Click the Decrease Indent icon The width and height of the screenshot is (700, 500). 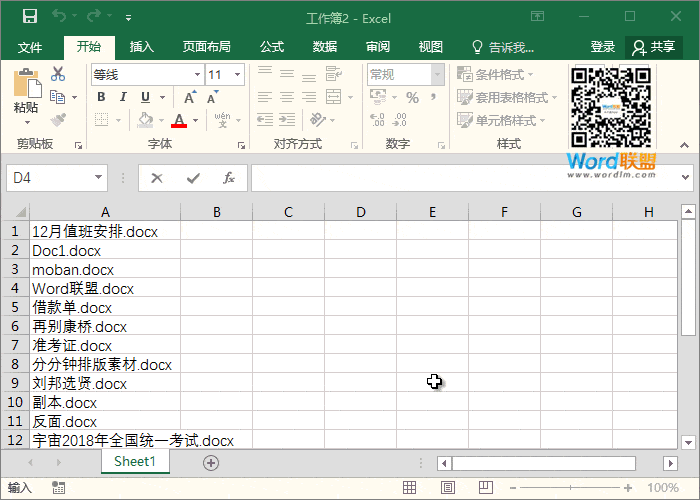265,120
